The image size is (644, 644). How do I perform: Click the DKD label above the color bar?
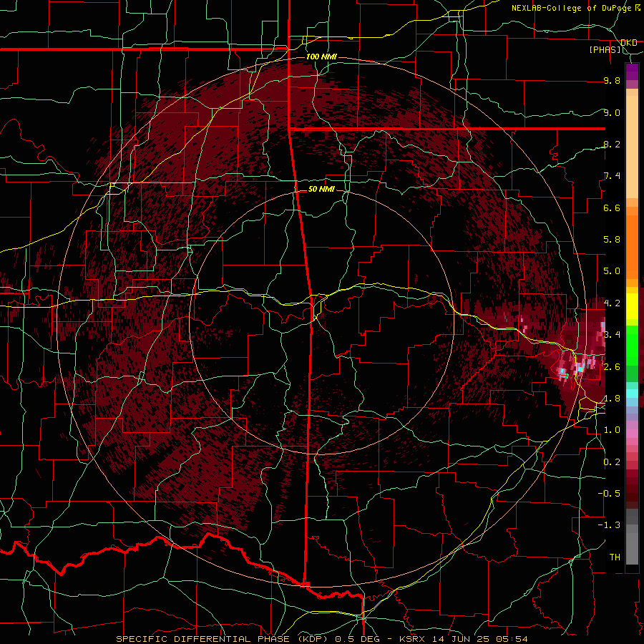pyautogui.click(x=629, y=43)
